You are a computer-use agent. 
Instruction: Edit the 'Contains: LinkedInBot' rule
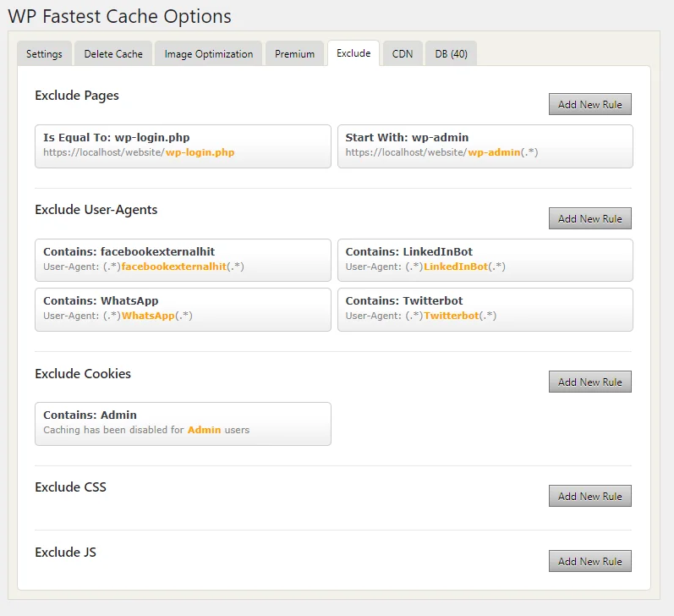click(x=485, y=261)
